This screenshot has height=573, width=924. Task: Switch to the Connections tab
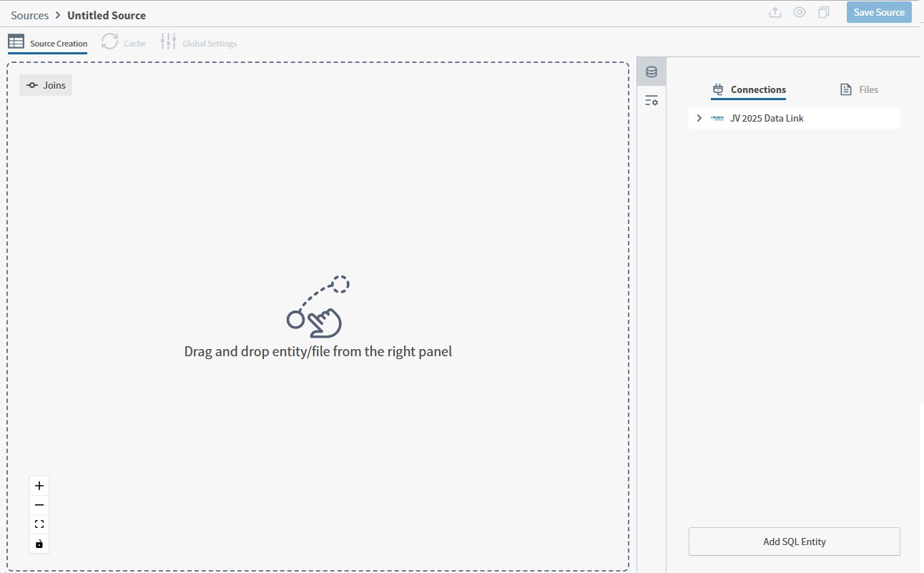point(749,89)
